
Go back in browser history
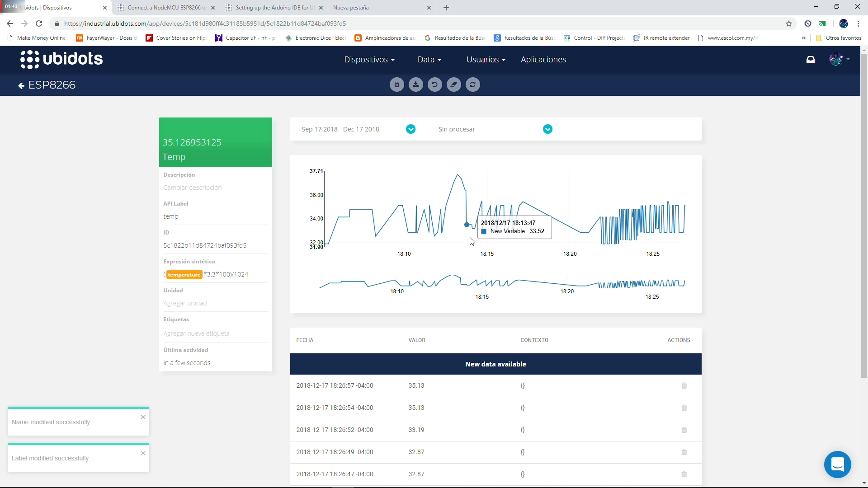coord(10,23)
